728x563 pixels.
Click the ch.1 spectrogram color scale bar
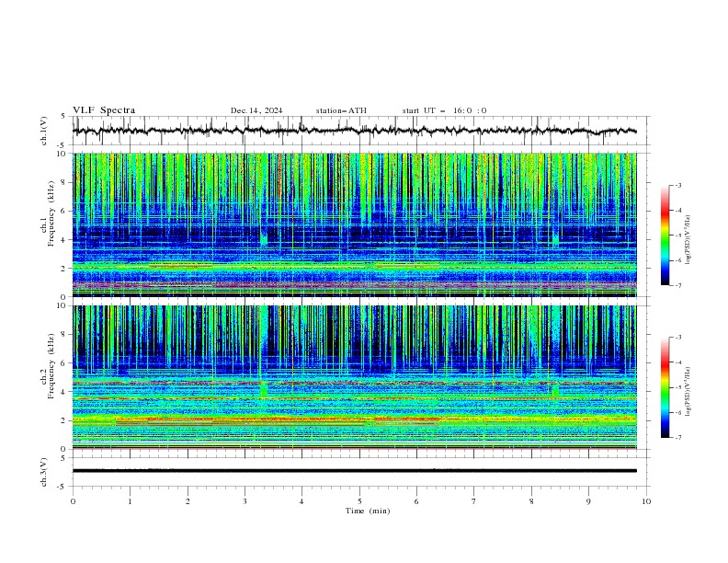point(665,236)
